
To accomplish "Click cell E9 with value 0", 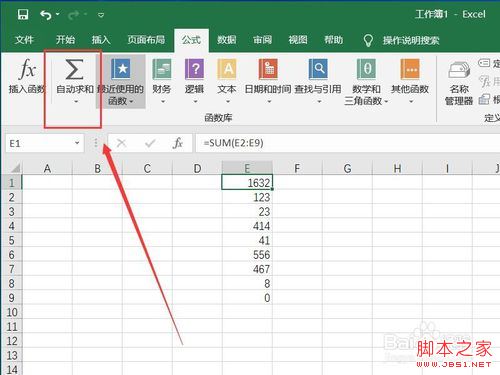I will [247, 297].
